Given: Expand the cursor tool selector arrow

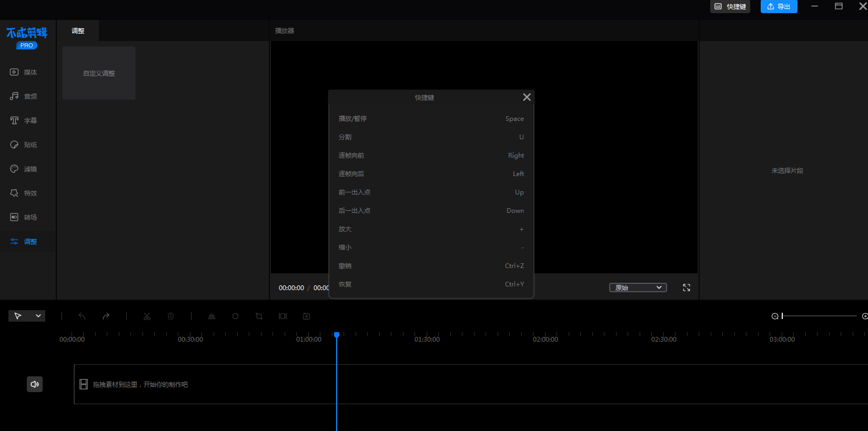Looking at the screenshot, I should 38,316.
